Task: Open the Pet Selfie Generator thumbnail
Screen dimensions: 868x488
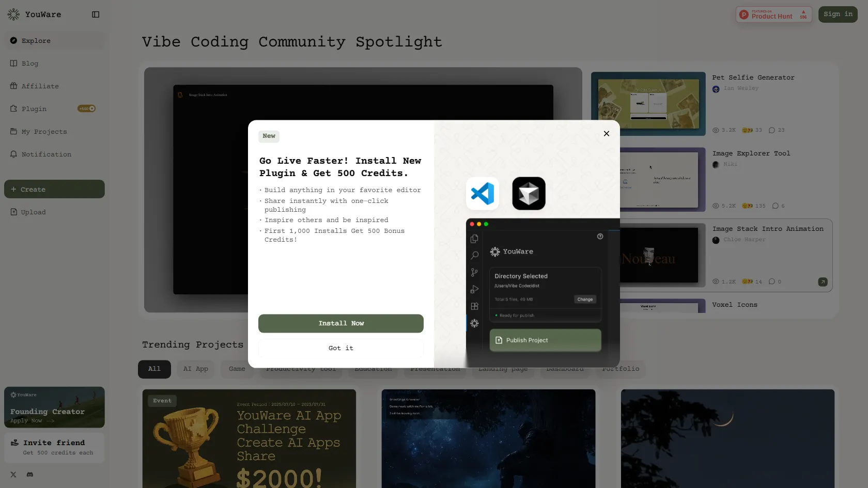Action: [648, 104]
